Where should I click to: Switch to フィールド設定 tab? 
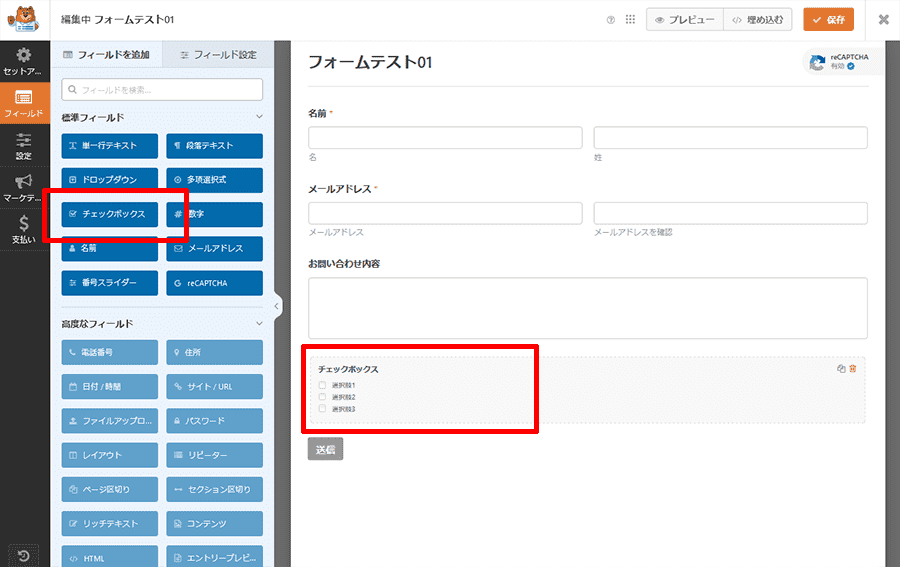[219, 55]
